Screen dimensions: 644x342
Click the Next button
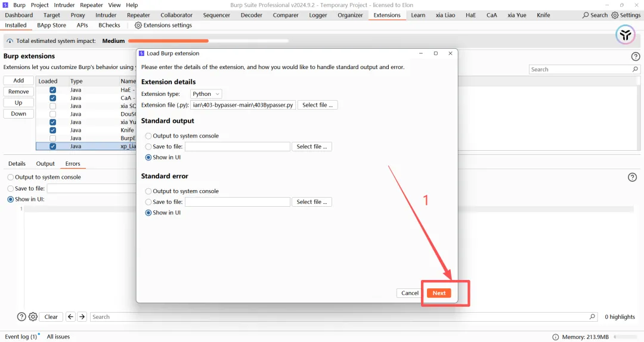tap(439, 293)
